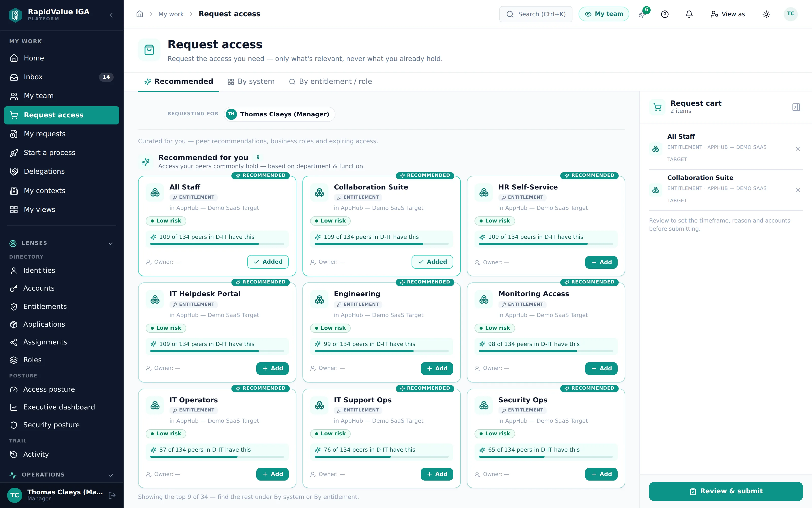The image size is (812, 508).
Task: Click the Engineering entitlement icon
Action: 319,299
